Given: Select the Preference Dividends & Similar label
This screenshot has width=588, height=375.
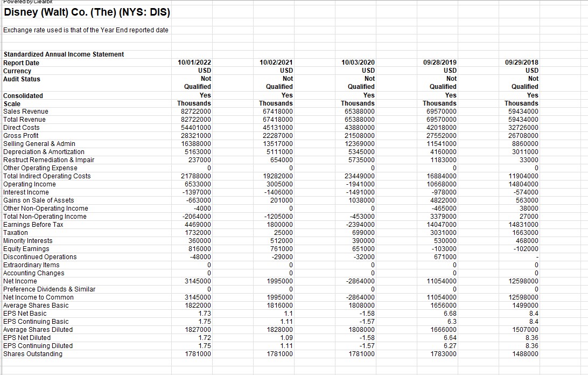Looking at the screenshot, I should pos(50,289).
